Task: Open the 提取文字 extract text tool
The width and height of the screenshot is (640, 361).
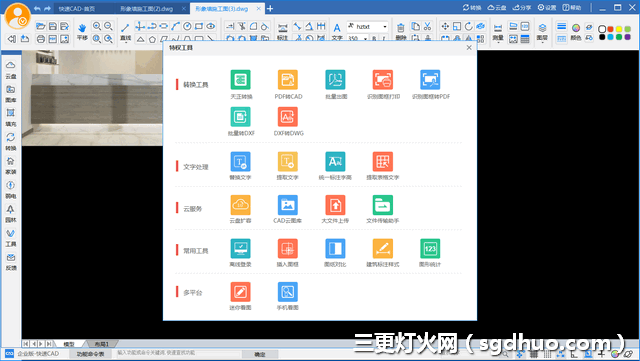Action: [288, 162]
